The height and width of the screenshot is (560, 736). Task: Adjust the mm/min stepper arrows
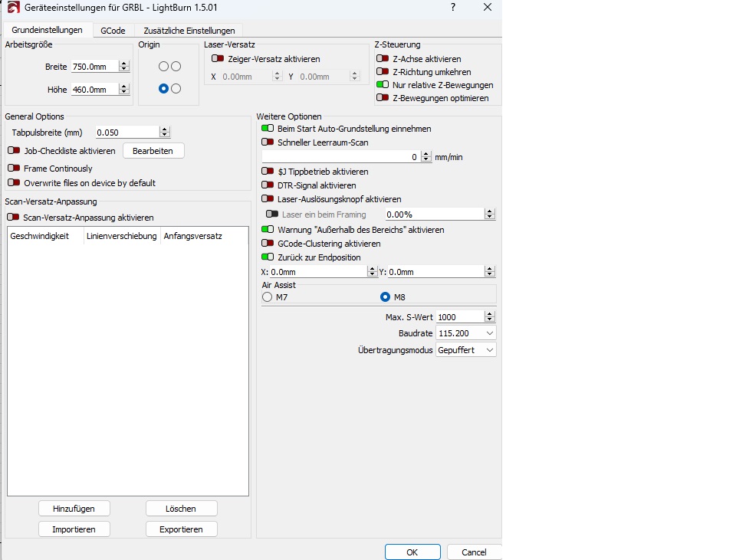tap(426, 157)
